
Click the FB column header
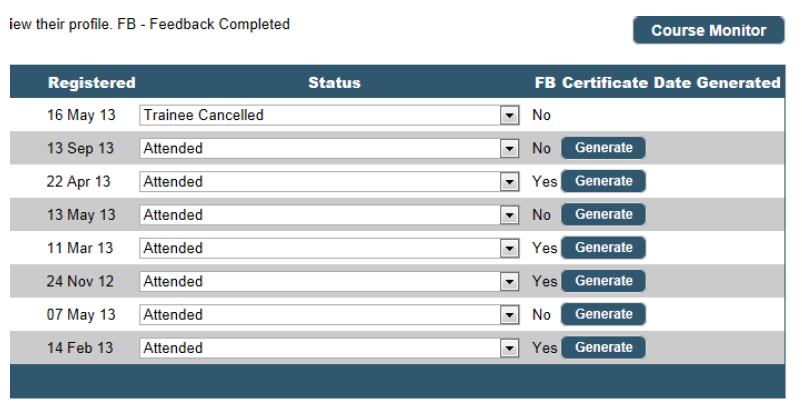click(545, 83)
